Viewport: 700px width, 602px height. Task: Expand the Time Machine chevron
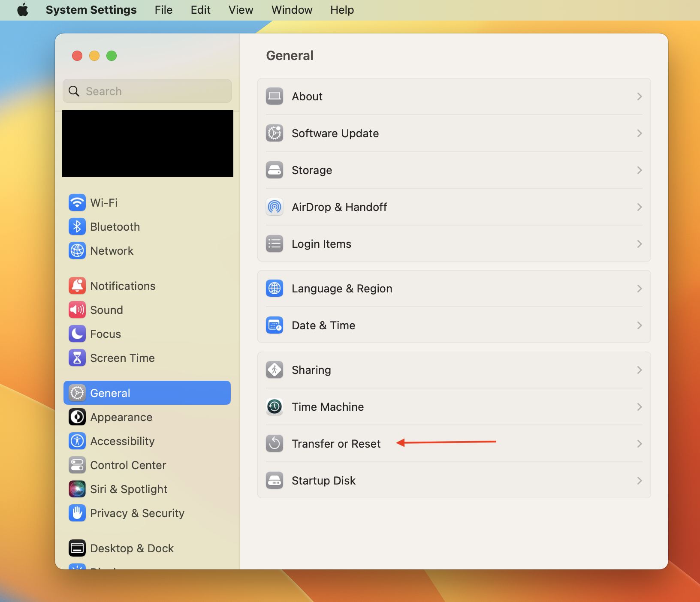tap(640, 407)
